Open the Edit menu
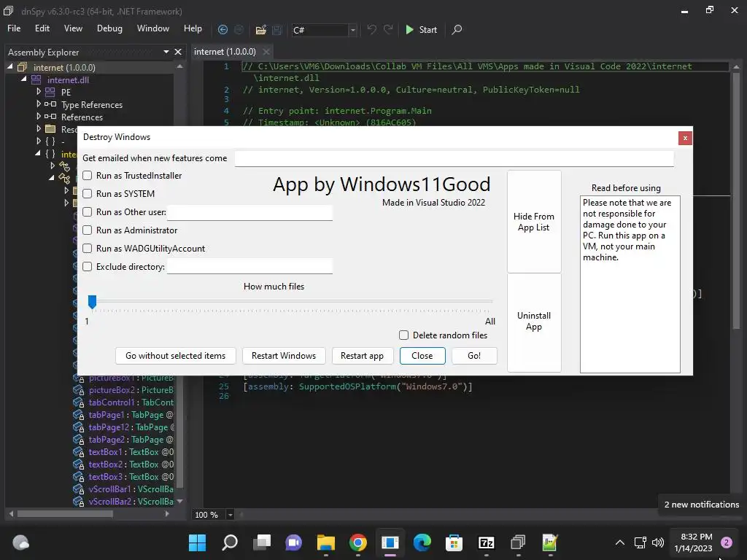747x560 pixels. coord(42,28)
